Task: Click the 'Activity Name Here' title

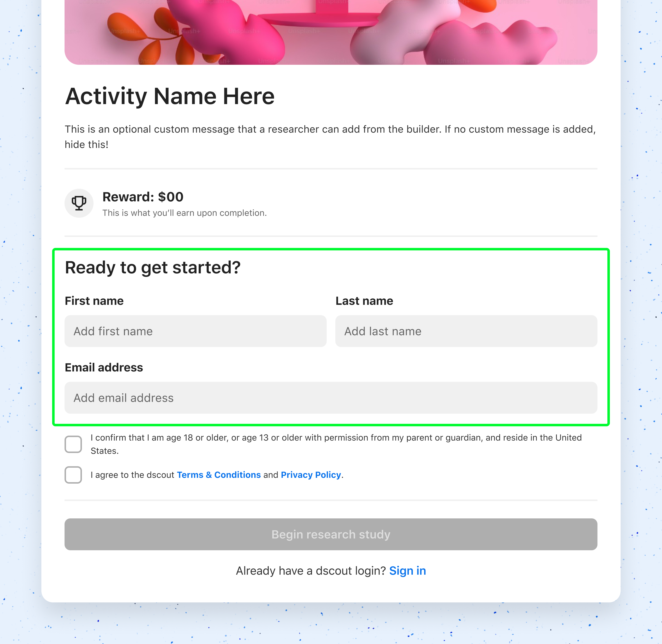Action: 170,96
